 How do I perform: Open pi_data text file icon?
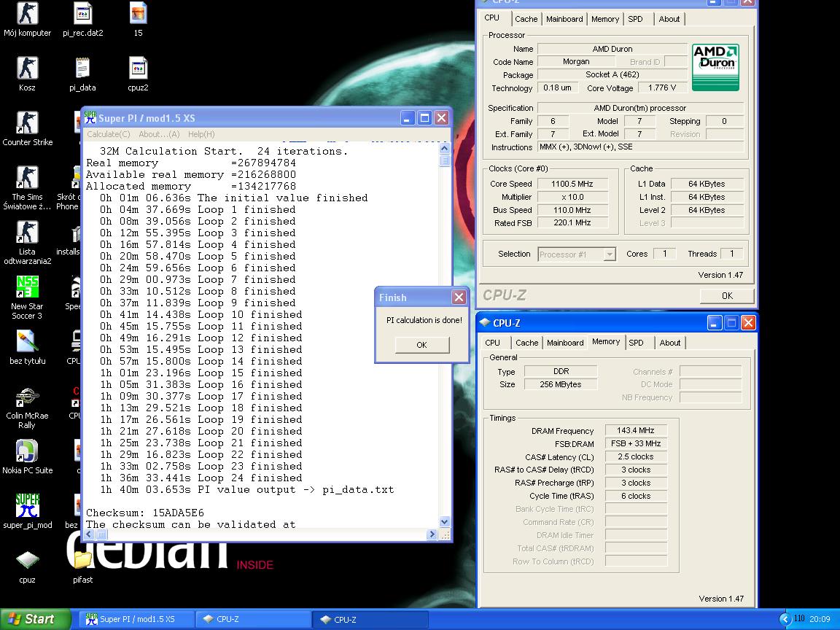82,74
